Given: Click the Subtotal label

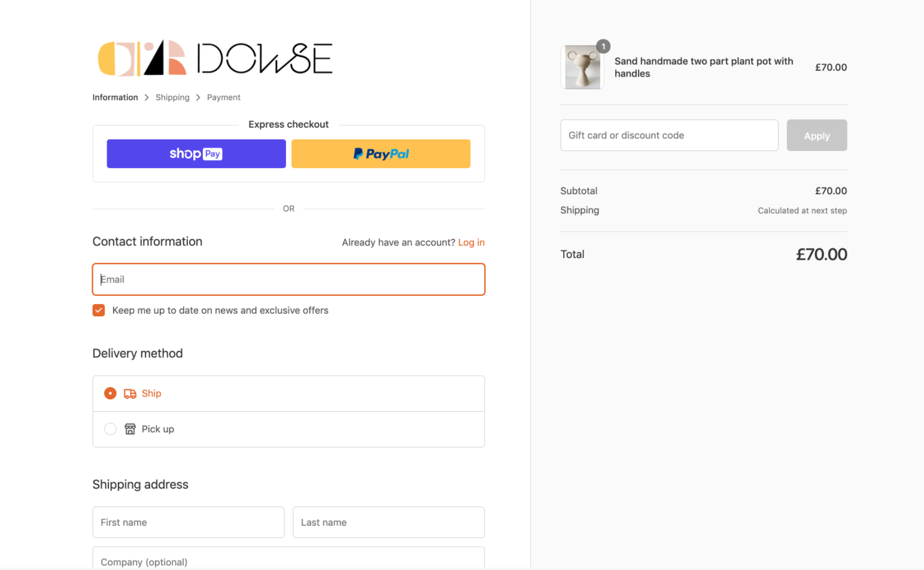Looking at the screenshot, I should click(x=579, y=191).
